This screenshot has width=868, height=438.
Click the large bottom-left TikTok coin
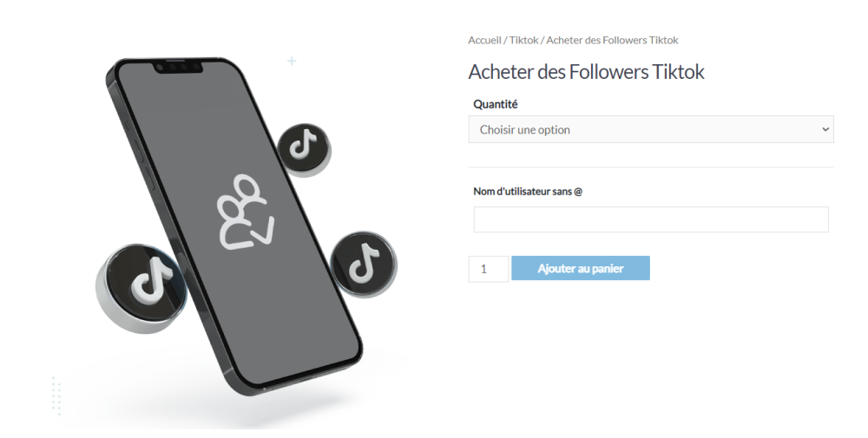[141, 288]
